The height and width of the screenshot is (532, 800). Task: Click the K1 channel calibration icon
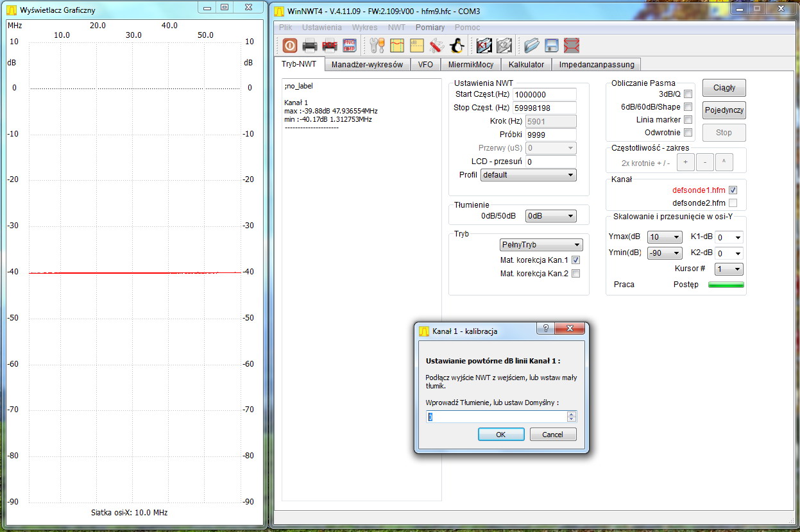pos(484,46)
